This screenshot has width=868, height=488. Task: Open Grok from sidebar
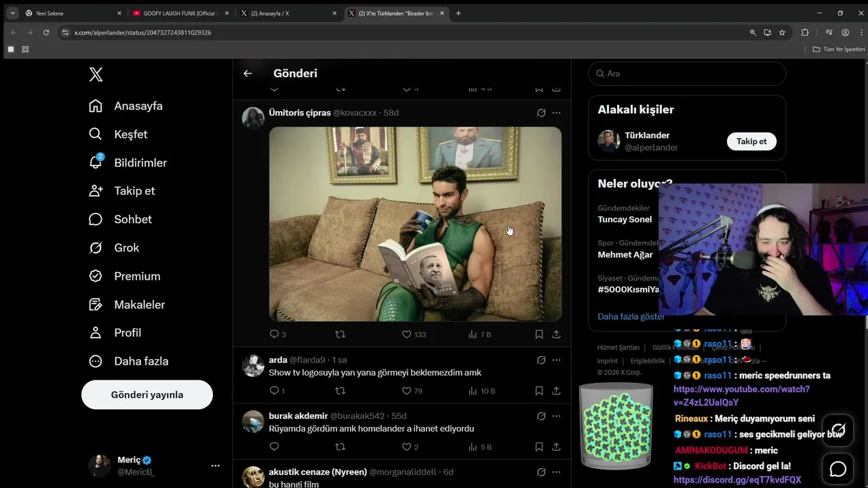tap(114, 248)
